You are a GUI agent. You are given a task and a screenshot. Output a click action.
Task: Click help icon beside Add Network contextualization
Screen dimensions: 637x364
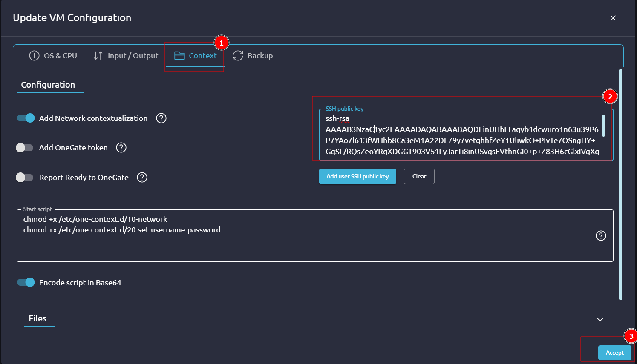(161, 118)
